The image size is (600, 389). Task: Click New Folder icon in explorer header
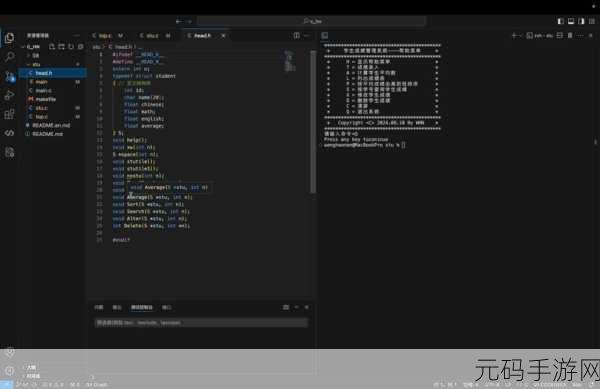[61, 47]
